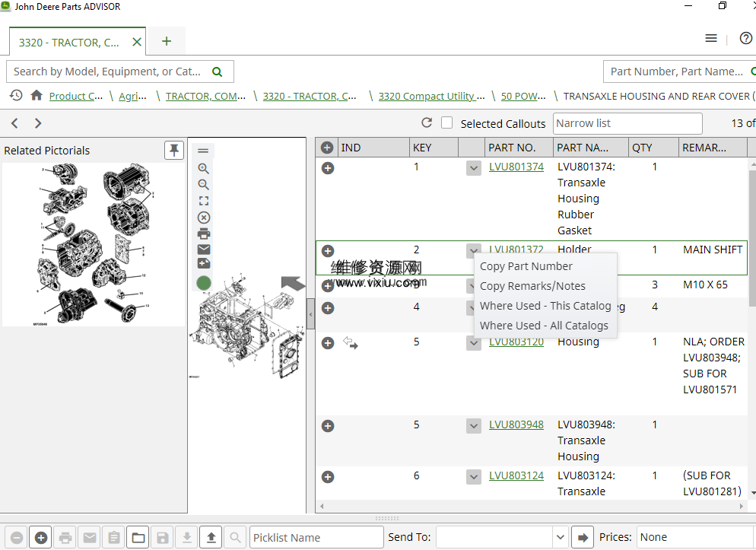The width and height of the screenshot is (756, 550).
Task: Print the pictorial diagram
Action: 204,234
